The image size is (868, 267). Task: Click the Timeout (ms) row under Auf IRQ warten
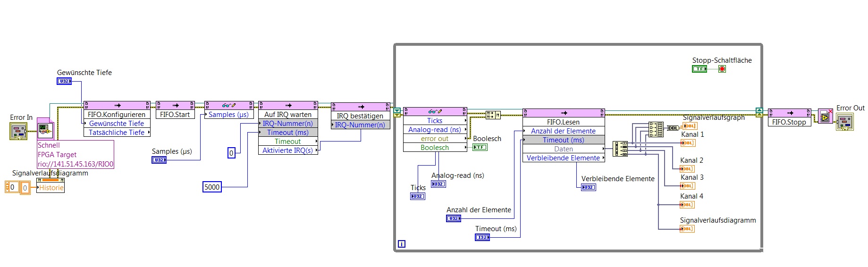click(288, 133)
